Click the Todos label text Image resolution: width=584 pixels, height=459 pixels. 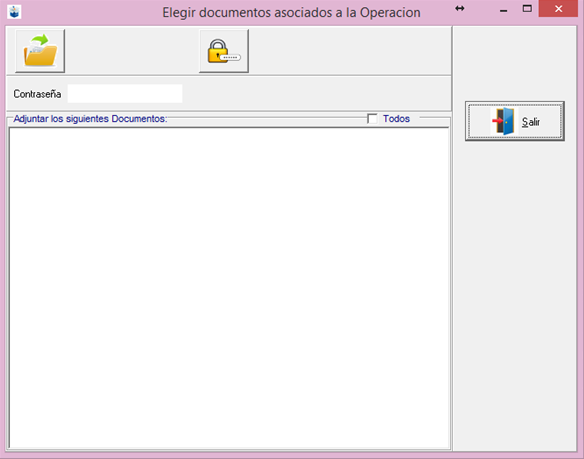click(396, 118)
